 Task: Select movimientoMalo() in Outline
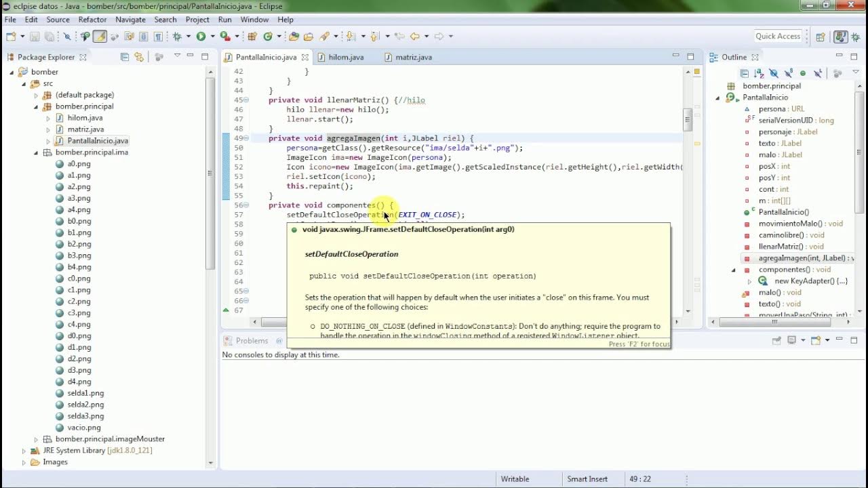(x=800, y=224)
